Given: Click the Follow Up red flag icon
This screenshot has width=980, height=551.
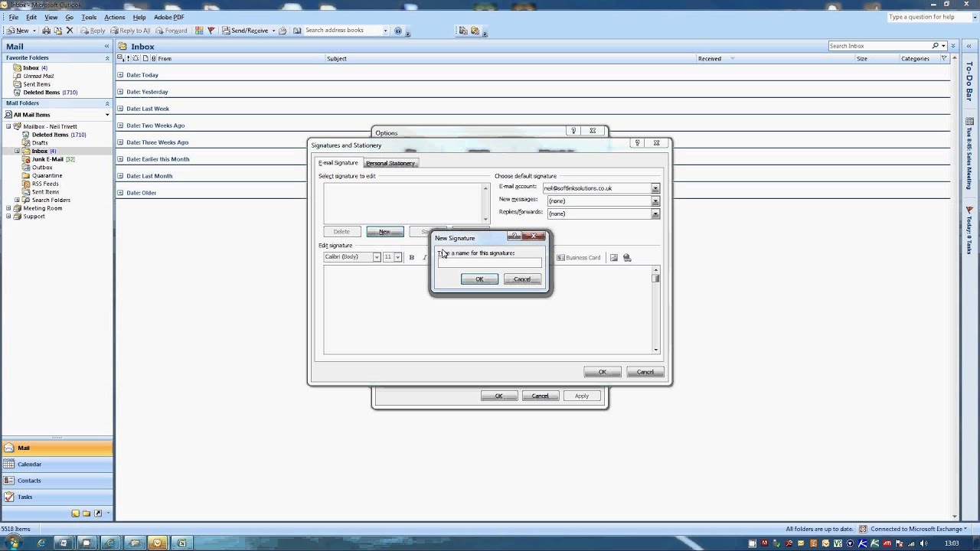Looking at the screenshot, I should tap(211, 31).
